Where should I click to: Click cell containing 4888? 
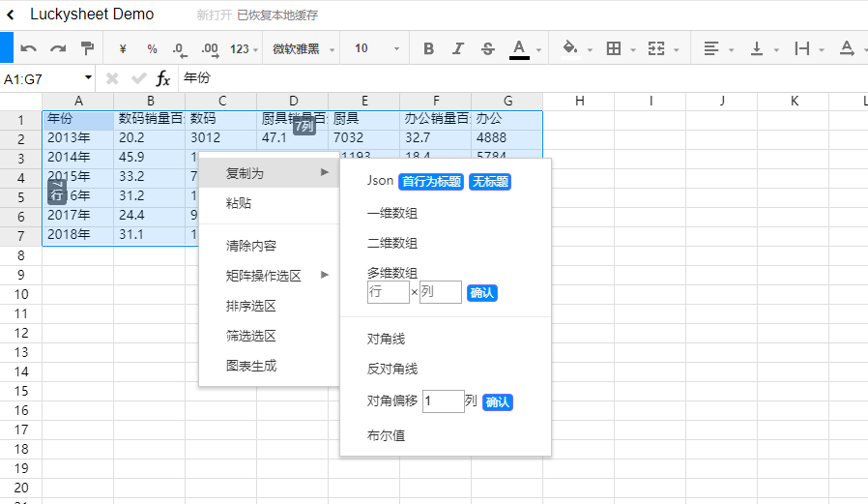[x=506, y=137]
